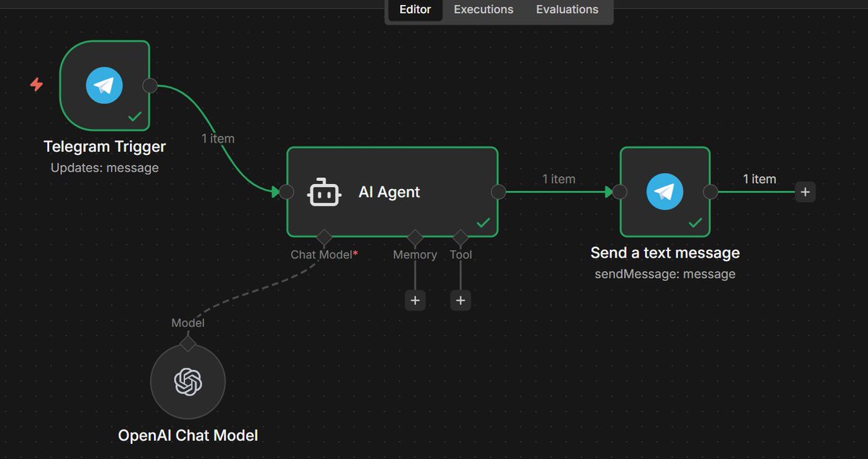This screenshot has height=459, width=868.
Task: Switch to the Editor tab
Action: click(x=415, y=9)
